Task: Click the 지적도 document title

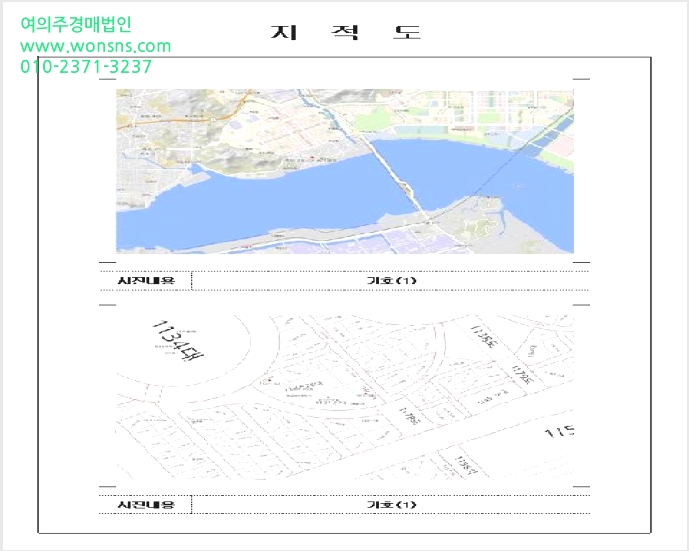Action: coord(346,32)
